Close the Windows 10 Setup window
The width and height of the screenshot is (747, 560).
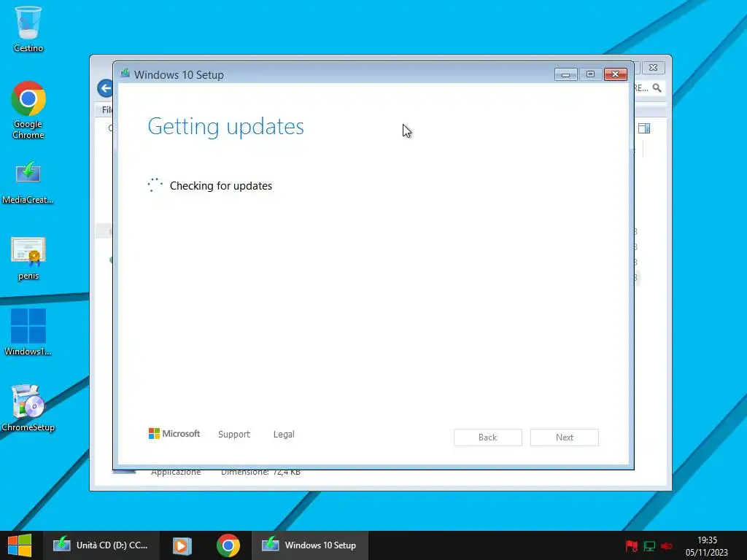click(x=615, y=74)
